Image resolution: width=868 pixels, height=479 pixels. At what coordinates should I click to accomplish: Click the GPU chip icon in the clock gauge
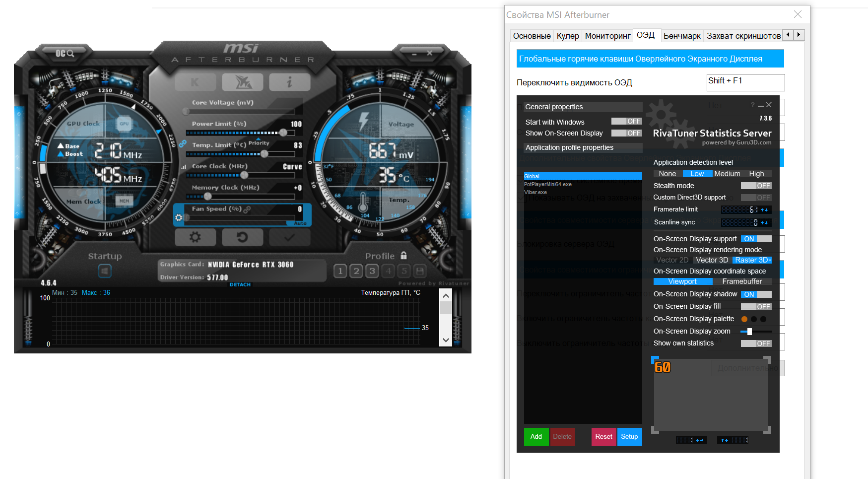tap(124, 124)
